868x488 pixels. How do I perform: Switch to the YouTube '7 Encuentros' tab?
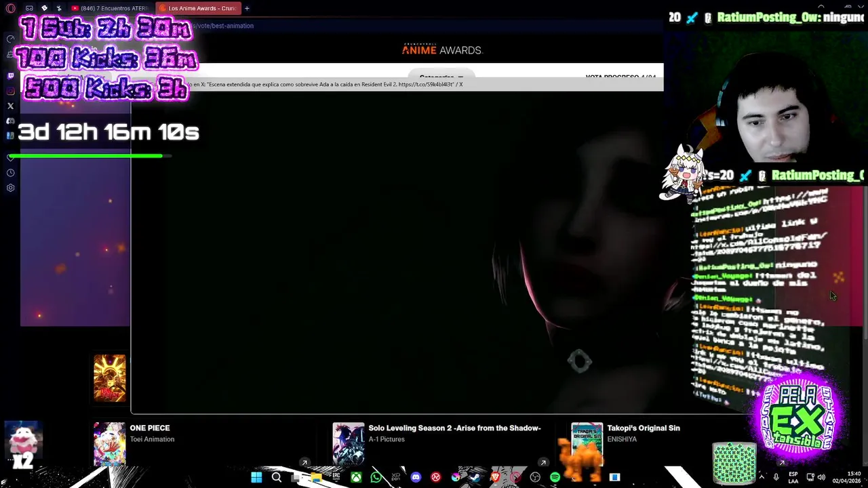click(110, 8)
